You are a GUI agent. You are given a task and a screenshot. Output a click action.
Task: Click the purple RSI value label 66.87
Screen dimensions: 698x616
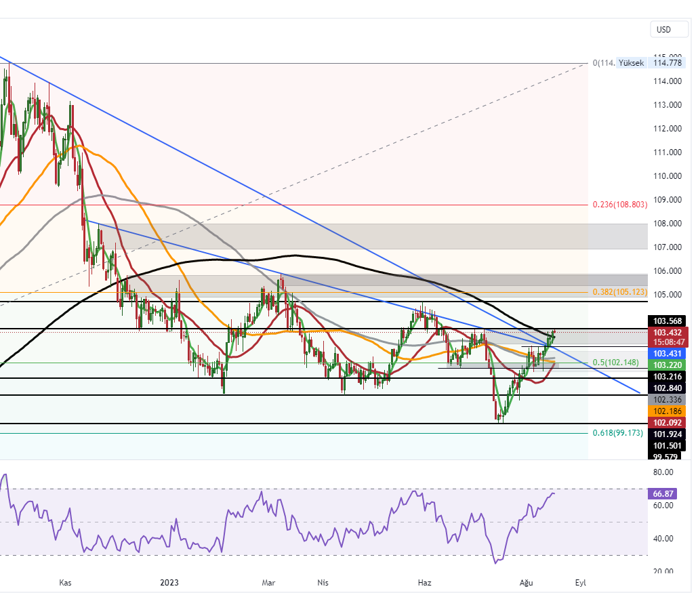668,494
